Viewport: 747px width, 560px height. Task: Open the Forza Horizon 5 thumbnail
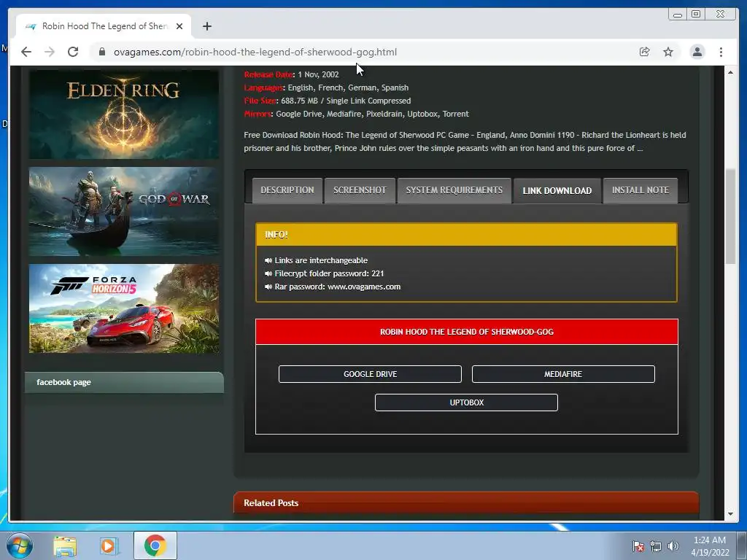click(x=124, y=308)
